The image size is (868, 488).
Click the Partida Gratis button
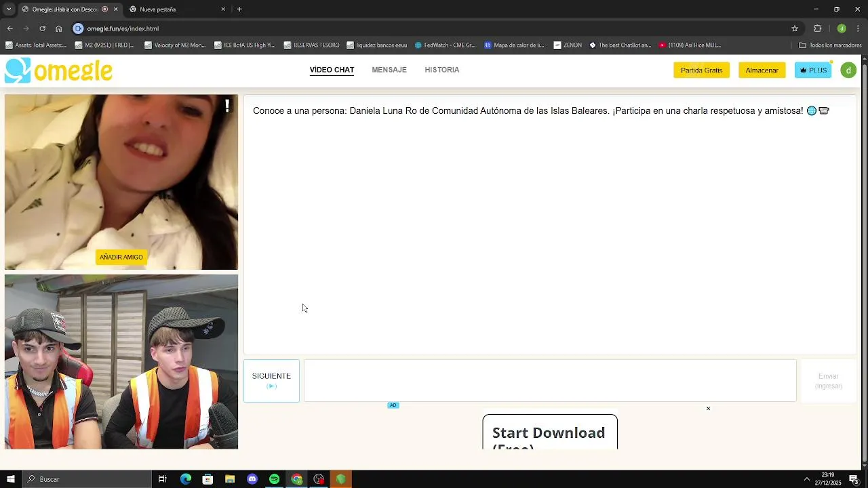pyautogui.click(x=701, y=70)
